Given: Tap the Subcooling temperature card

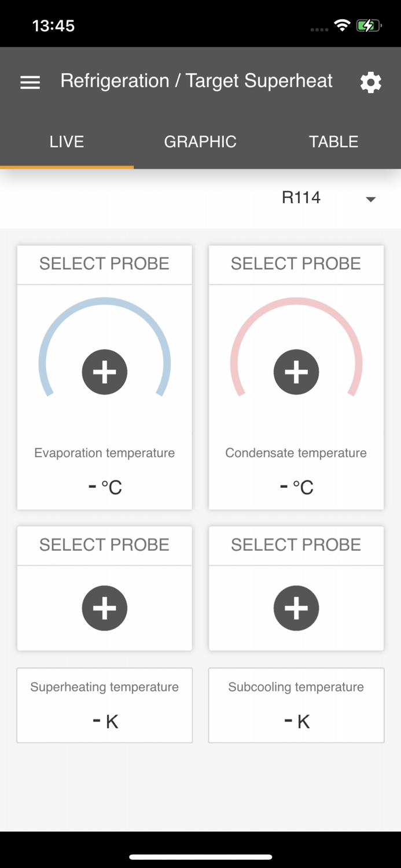Looking at the screenshot, I should point(296,705).
